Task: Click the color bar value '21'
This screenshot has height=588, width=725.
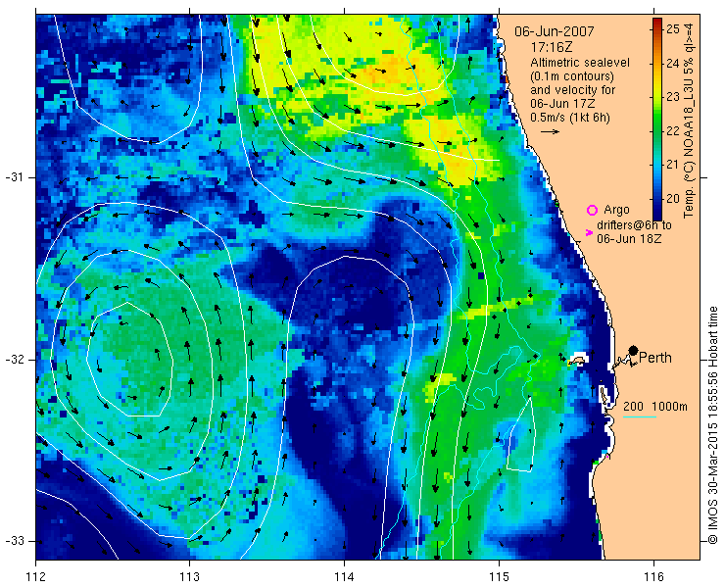Action: (673, 165)
